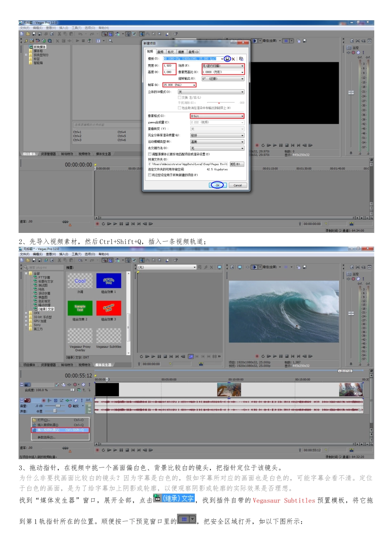Check apply settings to all new projects
The image size is (392, 555).
(x=150, y=175)
